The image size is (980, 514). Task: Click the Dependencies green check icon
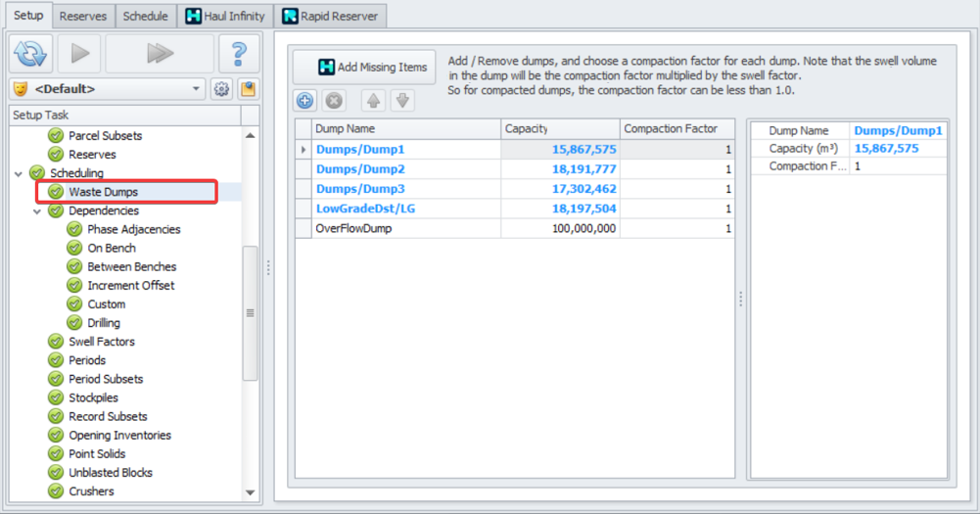pos(56,210)
